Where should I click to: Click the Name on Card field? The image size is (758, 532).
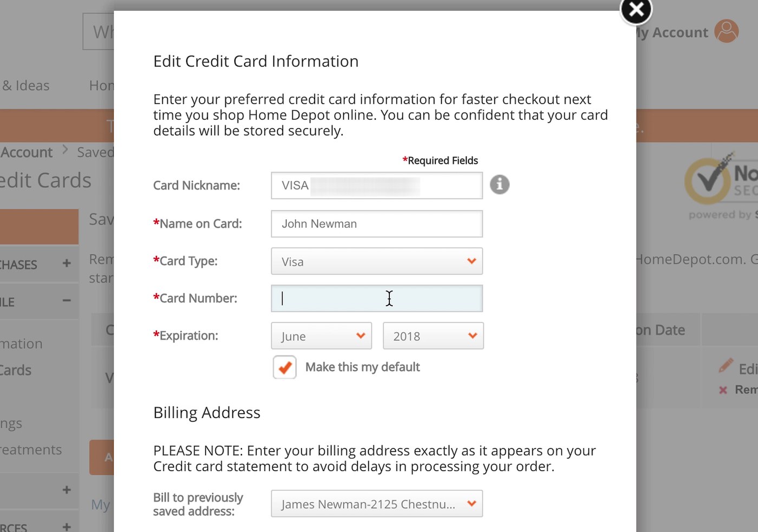click(377, 224)
